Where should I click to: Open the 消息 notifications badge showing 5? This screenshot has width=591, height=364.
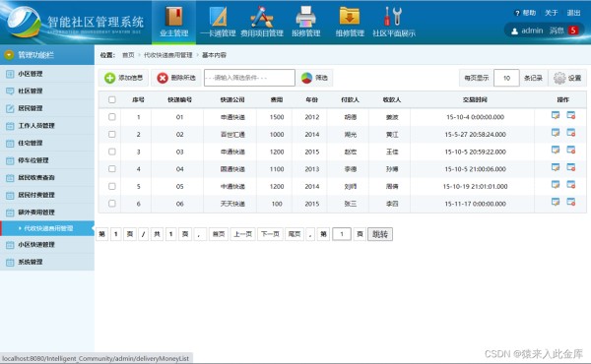[573, 30]
